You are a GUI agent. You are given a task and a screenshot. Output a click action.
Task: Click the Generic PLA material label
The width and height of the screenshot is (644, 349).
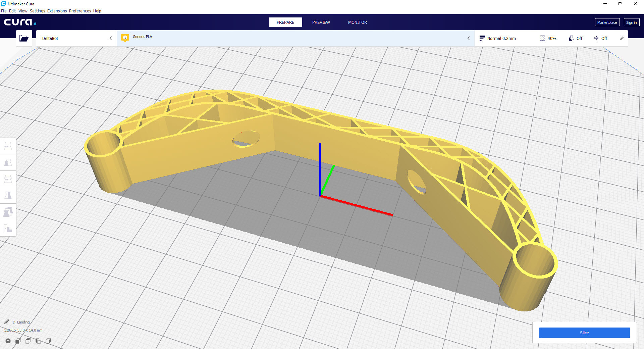142,37
